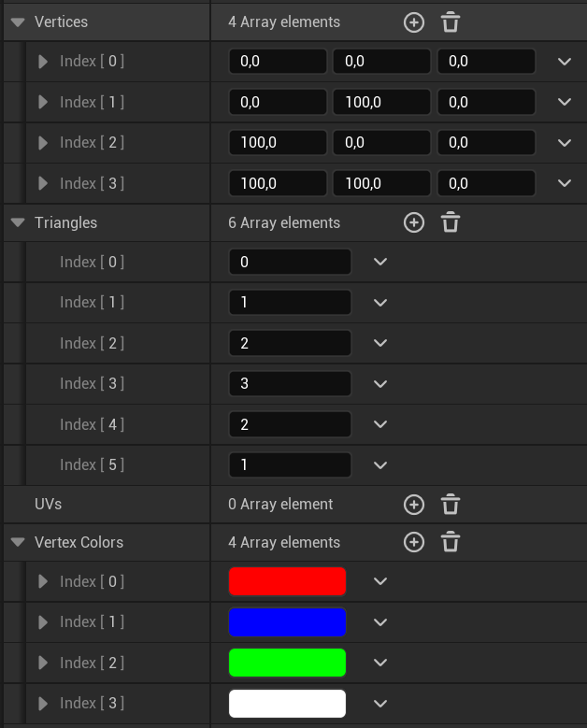The width and height of the screenshot is (587, 728).
Task: Add a new element to Vertices array
Action: pyautogui.click(x=414, y=22)
